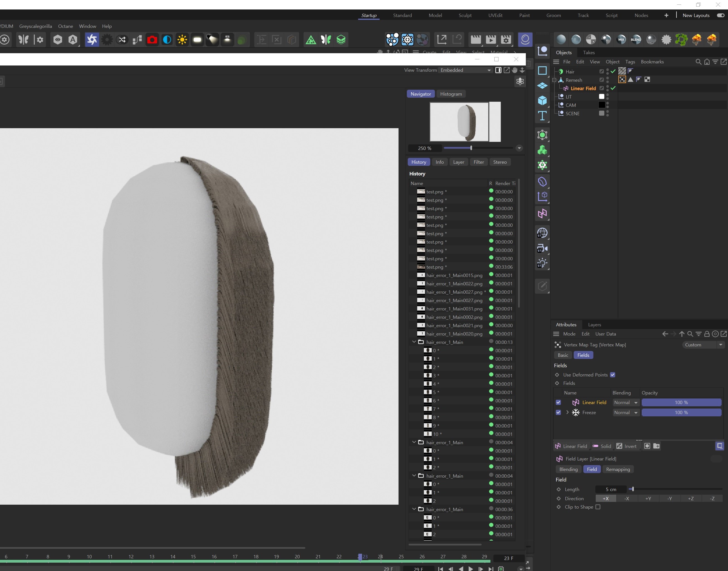Screen dimensions: 728x571
Task: Select the UV Edit workspace tab
Action: coord(495,15)
